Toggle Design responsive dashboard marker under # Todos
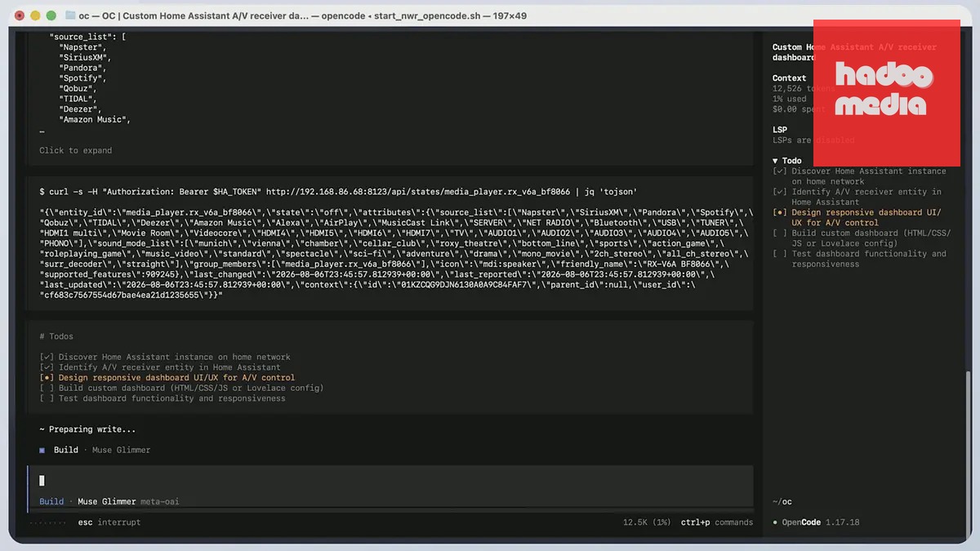This screenshot has width=980, height=551. [47, 378]
